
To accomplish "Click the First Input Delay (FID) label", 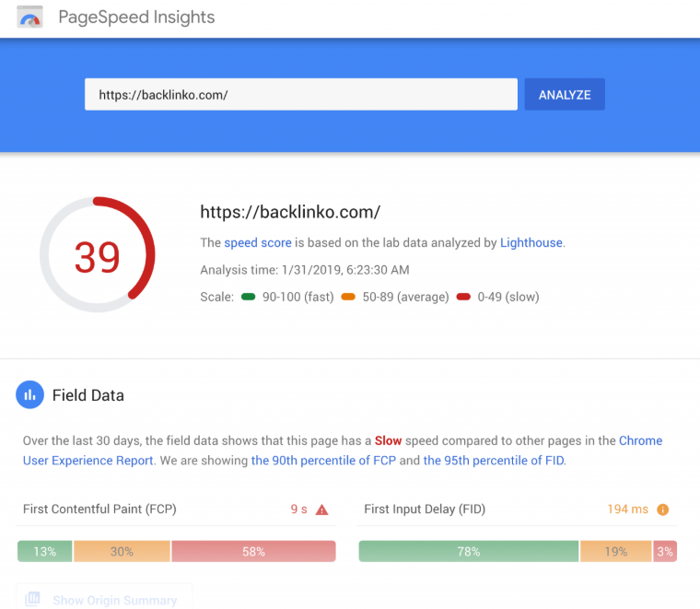I will click(x=425, y=509).
